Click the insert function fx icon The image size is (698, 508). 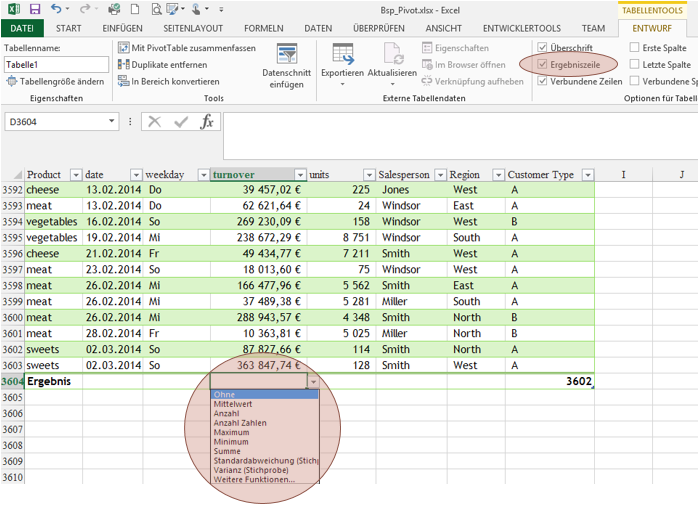coord(207,121)
